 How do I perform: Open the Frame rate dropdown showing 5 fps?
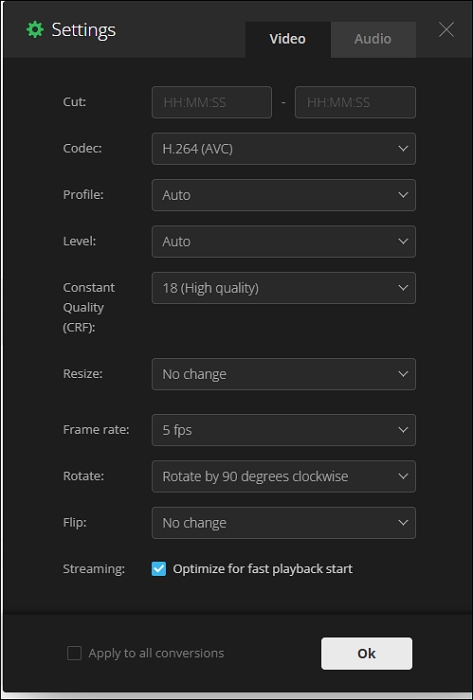[284, 430]
